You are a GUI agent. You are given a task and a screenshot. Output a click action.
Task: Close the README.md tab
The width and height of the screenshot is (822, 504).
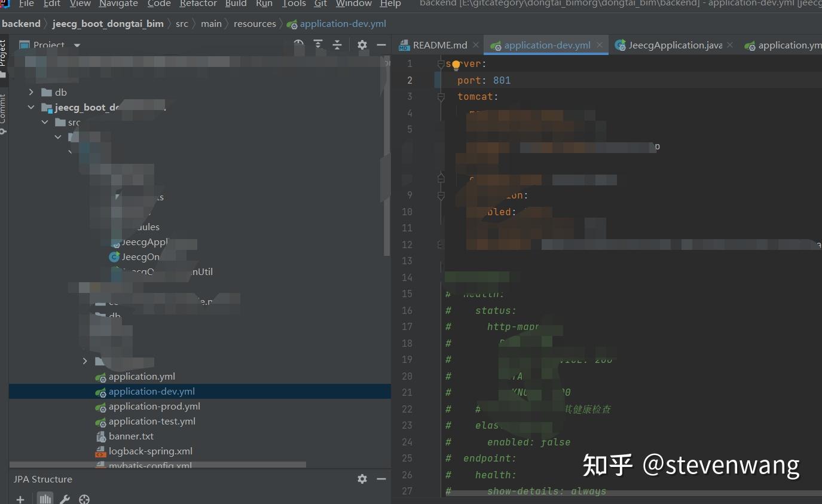[x=476, y=45]
